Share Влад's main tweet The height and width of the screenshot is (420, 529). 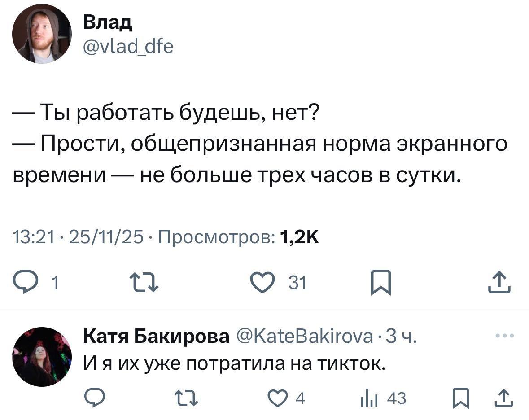click(x=500, y=283)
